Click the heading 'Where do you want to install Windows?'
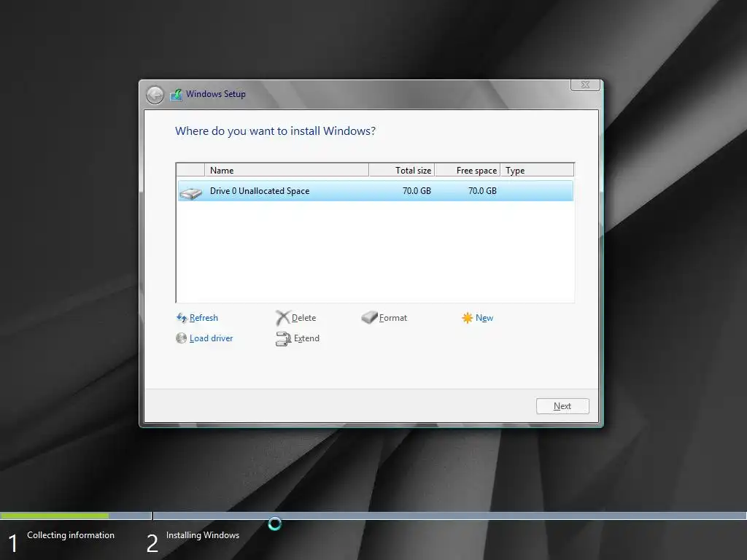Screen dimensions: 747x560 point(275,131)
